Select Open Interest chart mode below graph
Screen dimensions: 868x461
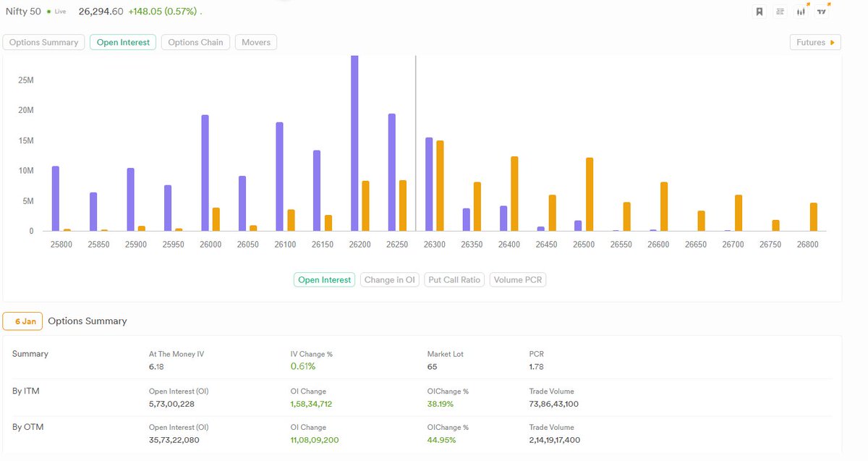(324, 280)
